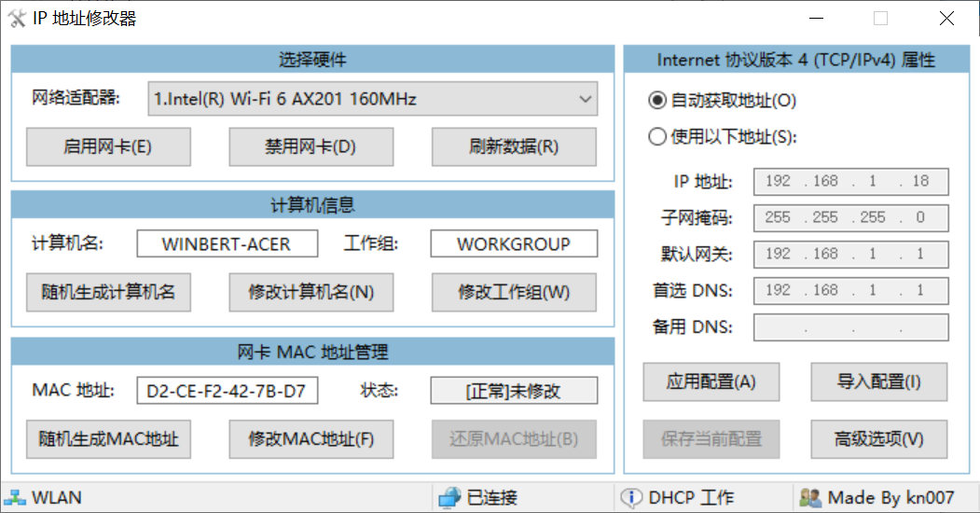Click the "选择硬件" section header
This screenshot has width=980, height=513.
(312, 60)
